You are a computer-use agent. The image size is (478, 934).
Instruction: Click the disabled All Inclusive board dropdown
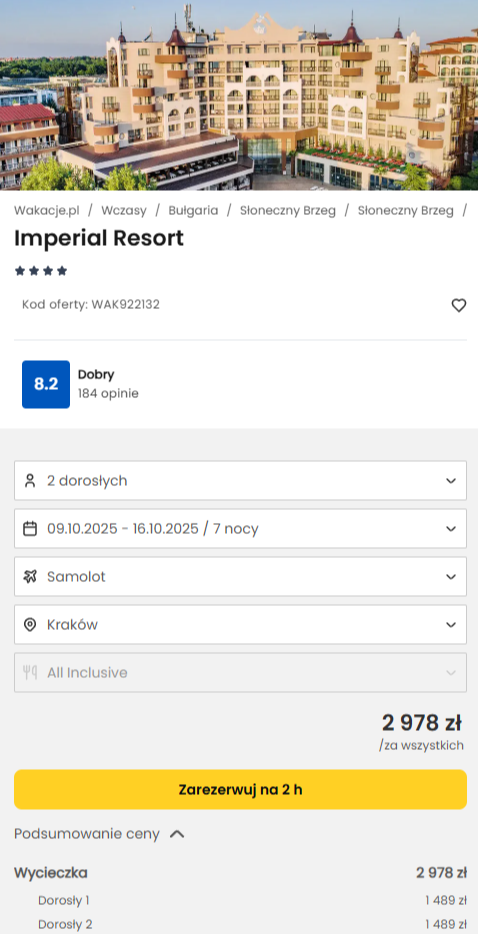240,673
